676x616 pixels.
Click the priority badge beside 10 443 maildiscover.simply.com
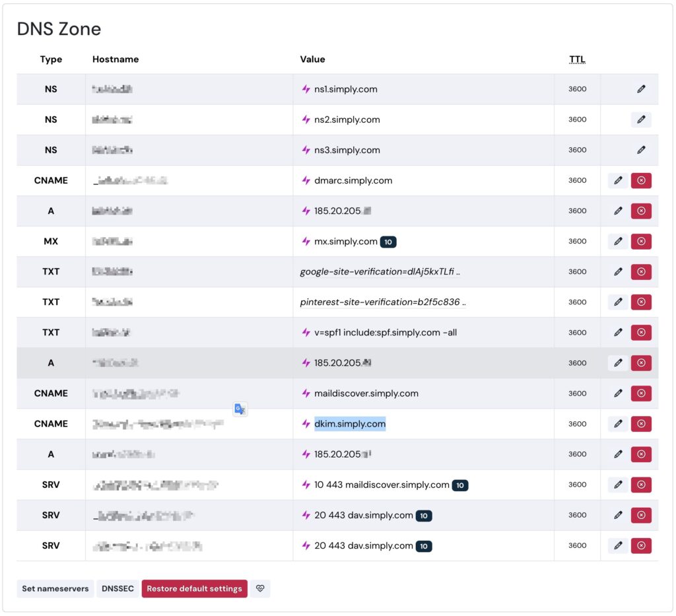tap(460, 485)
